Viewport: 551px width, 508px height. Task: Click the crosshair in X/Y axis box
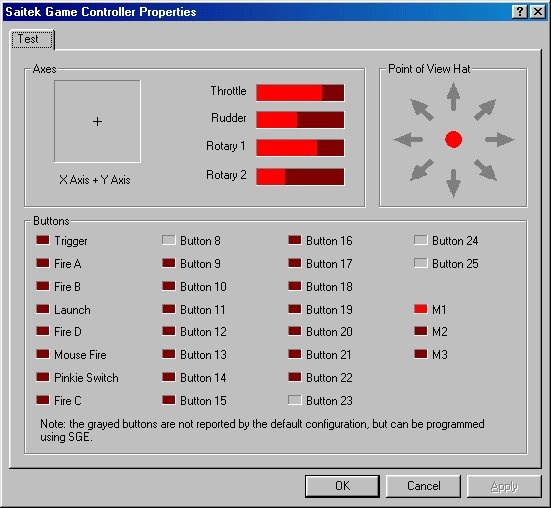[x=97, y=122]
